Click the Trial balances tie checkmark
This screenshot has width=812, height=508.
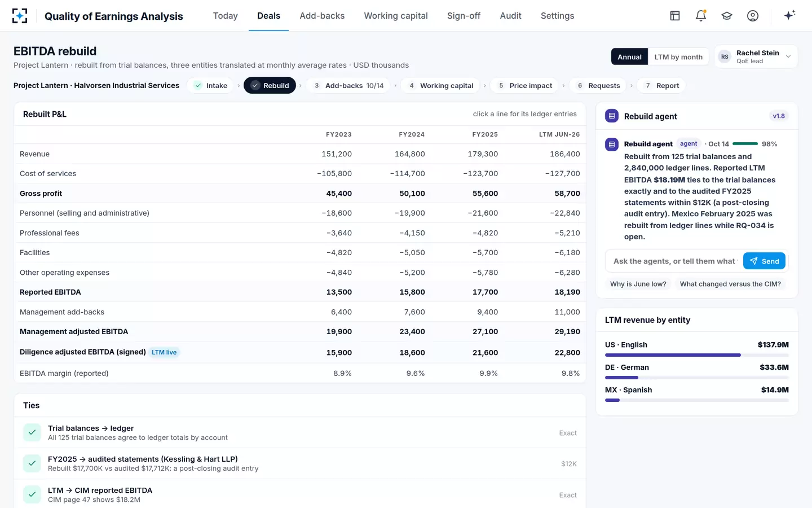click(32, 432)
